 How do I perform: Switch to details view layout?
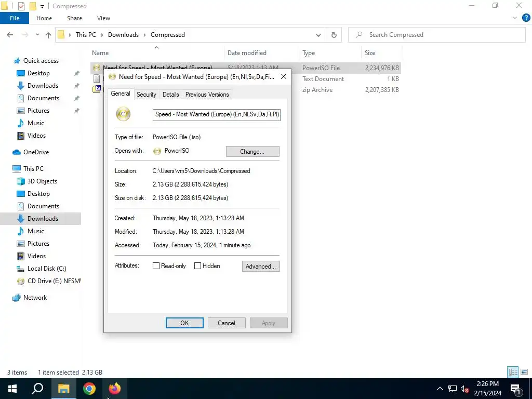click(513, 372)
